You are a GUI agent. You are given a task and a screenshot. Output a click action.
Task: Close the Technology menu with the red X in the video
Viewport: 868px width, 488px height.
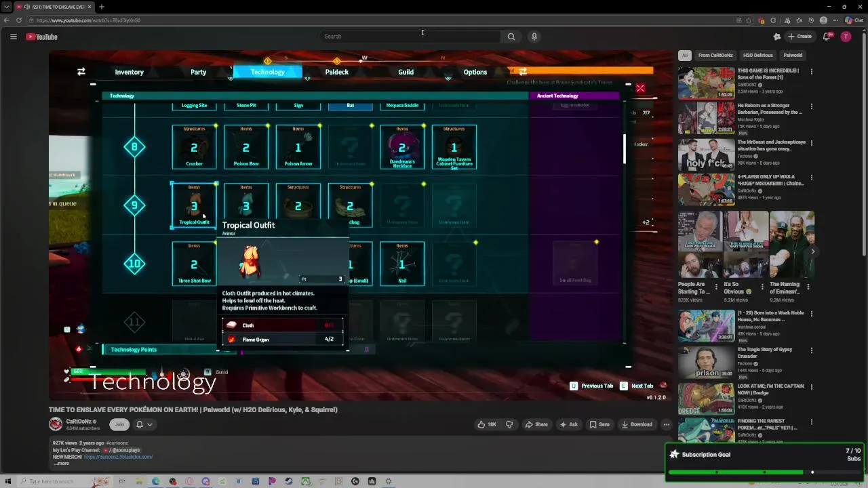640,88
